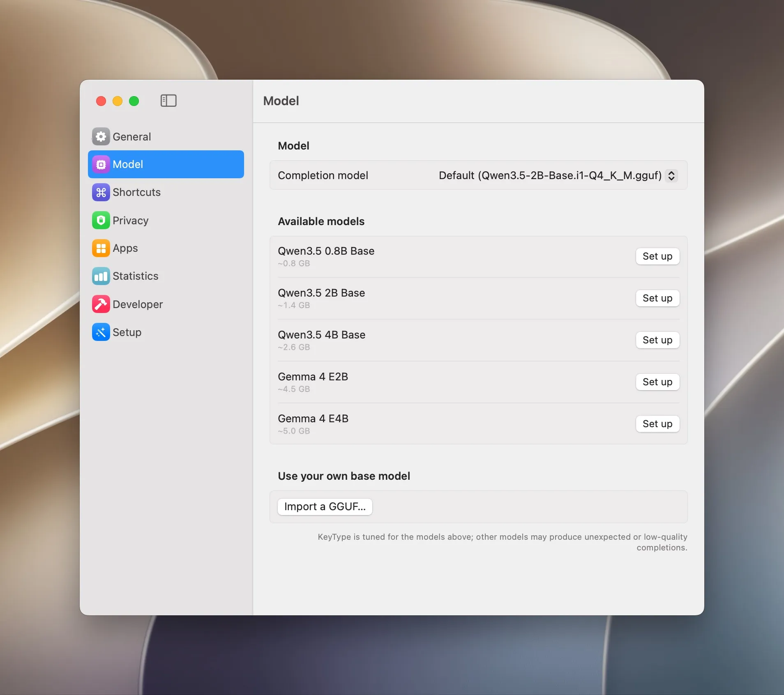Click the Setup magic wand icon

pos(101,332)
